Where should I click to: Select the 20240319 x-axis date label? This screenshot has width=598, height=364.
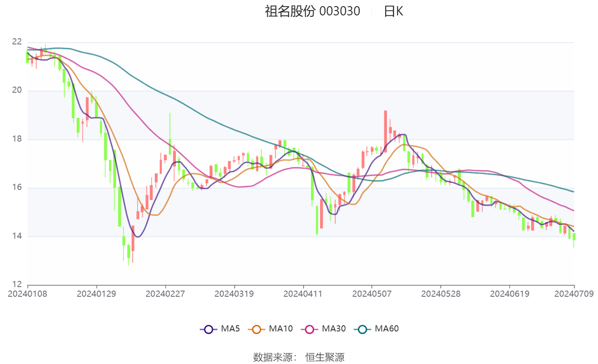[234, 294]
